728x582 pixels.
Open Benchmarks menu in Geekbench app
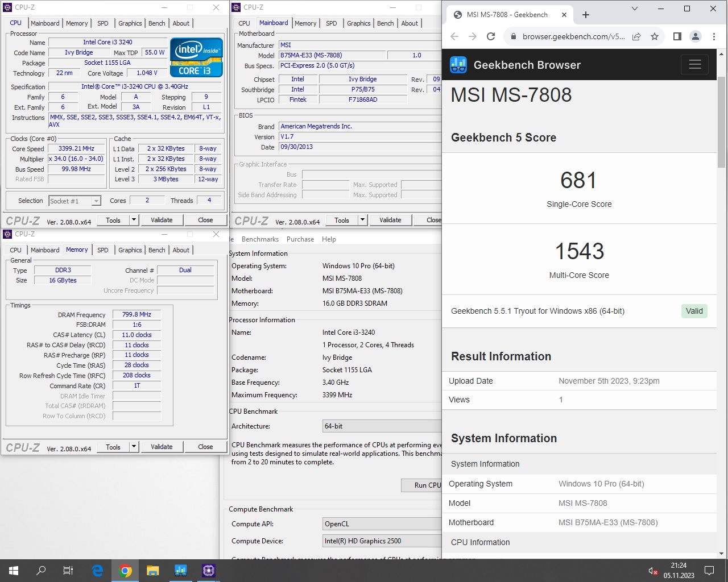[x=260, y=239]
